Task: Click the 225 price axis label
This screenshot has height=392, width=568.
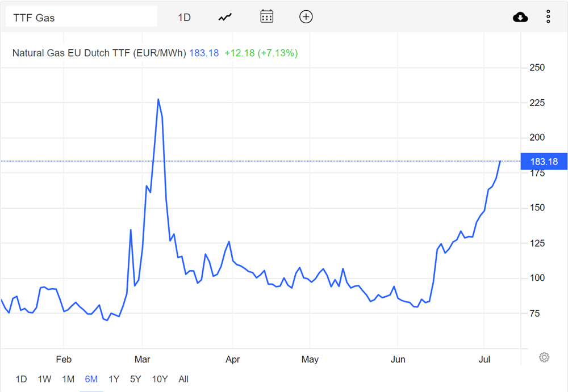Action: (537, 103)
